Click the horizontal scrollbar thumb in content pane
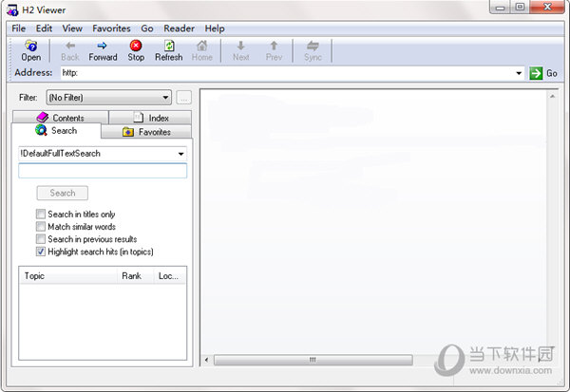The height and width of the screenshot is (392, 570). pyautogui.click(x=313, y=360)
